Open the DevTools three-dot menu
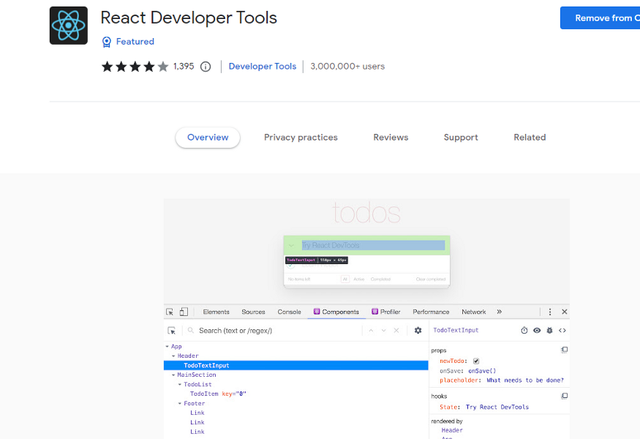 (550, 312)
